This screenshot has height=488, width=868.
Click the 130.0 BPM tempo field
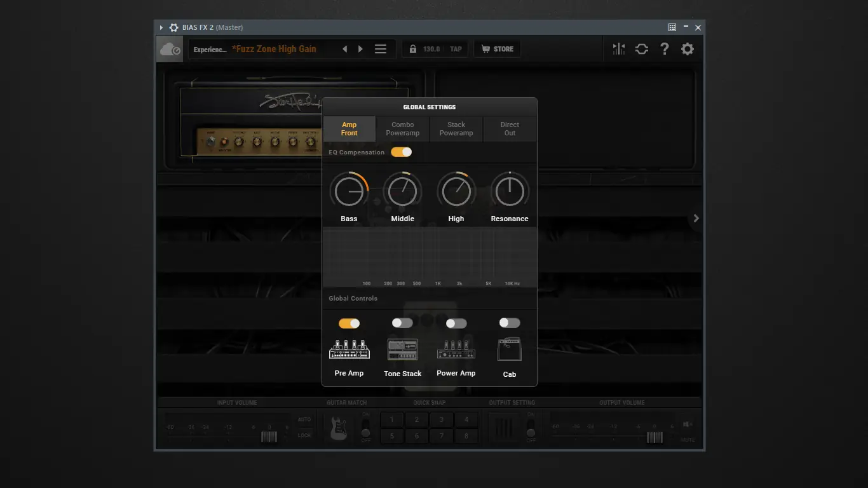point(431,49)
